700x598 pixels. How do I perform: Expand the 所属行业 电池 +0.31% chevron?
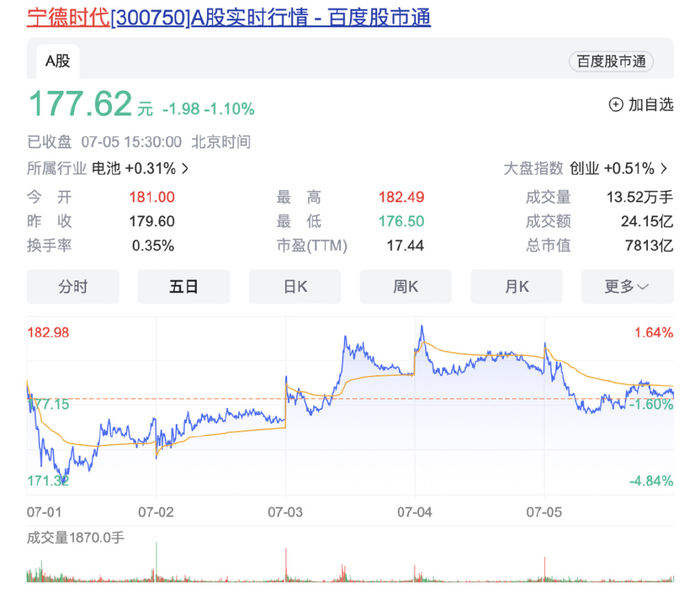185,169
